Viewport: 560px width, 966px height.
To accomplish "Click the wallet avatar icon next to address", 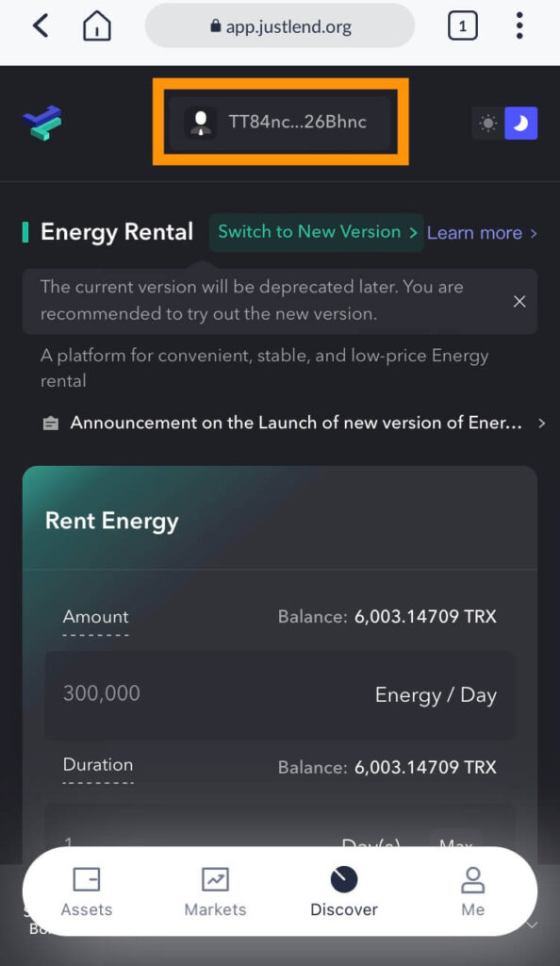I will click(201, 122).
